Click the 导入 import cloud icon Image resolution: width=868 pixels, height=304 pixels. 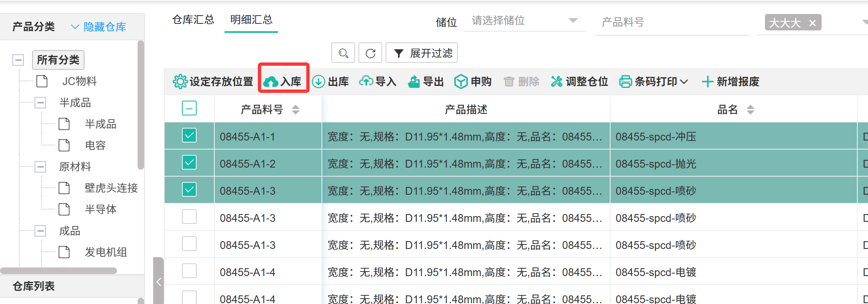click(366, 81)
